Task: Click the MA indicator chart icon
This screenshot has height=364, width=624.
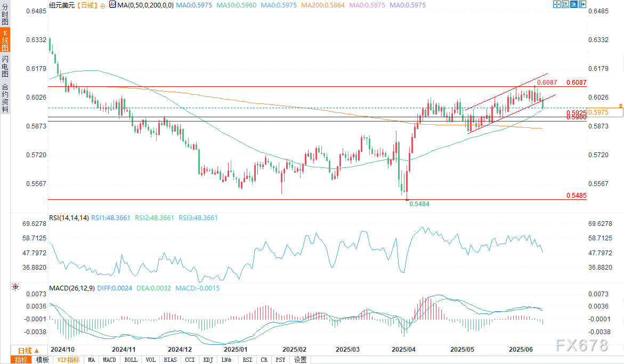Action: (x=112, y=5)
